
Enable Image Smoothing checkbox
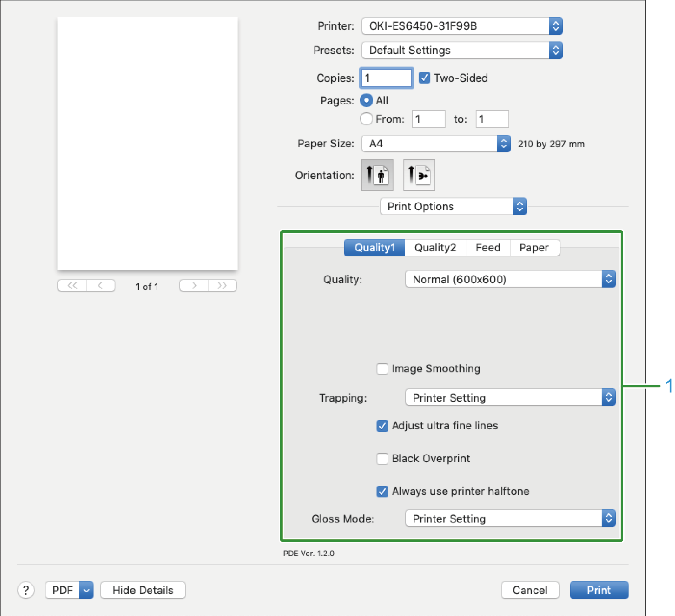coord(382,369)
